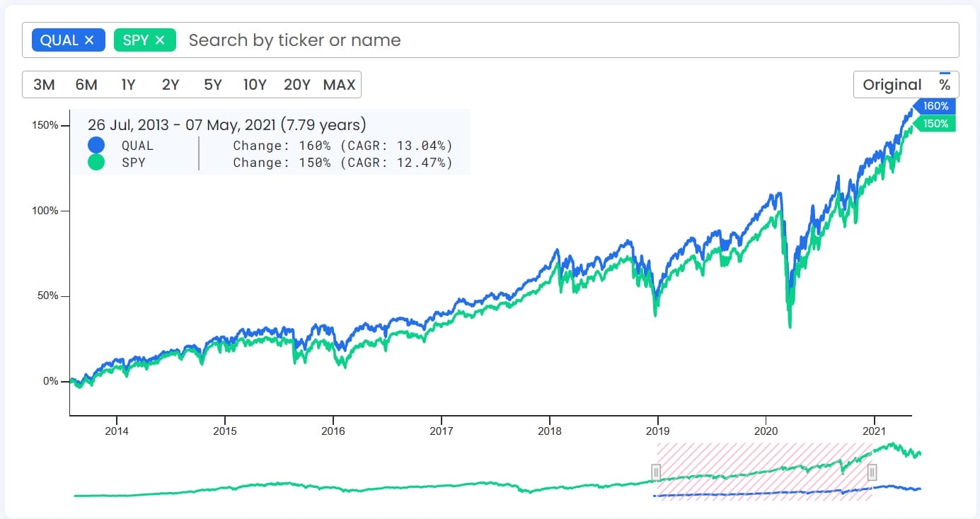Screen dimensions: 980x519
Task: Choose the 6M range option
Action: point(85,84)
